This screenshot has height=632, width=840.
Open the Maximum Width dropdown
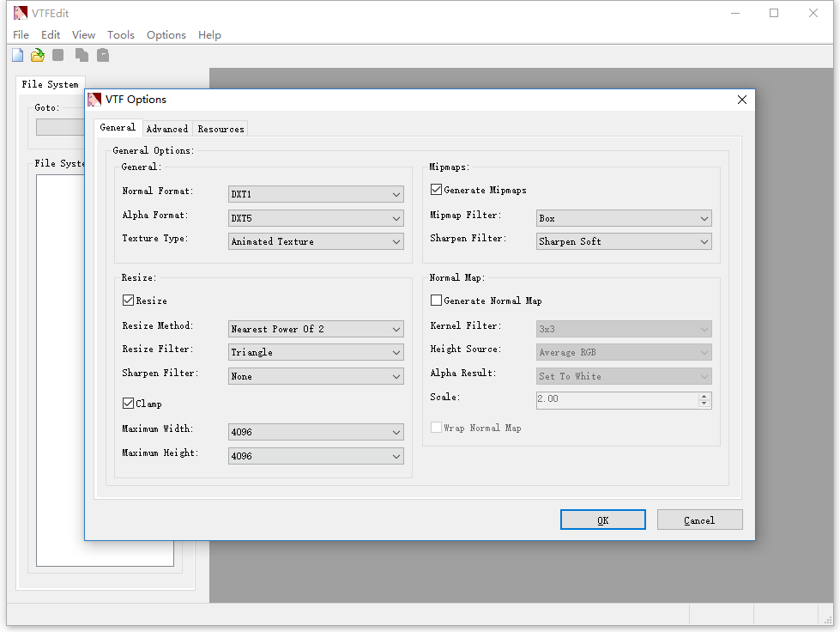pos(316,432)
